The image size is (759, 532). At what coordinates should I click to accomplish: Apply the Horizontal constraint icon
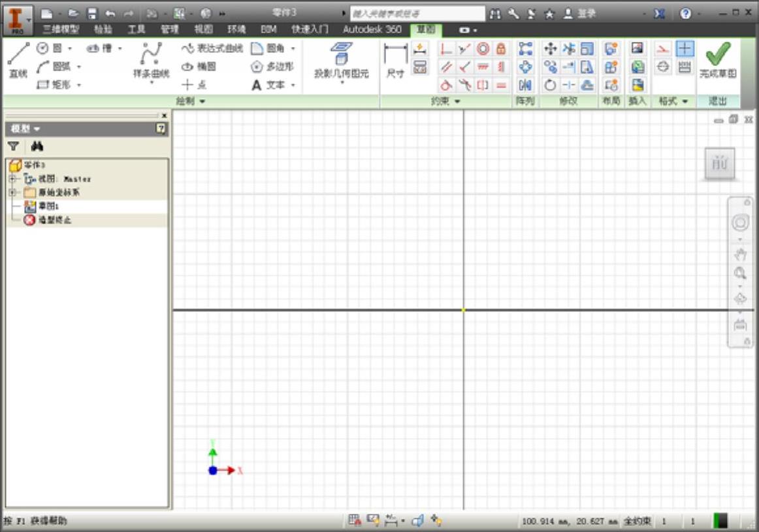click(x=483, y=67)
